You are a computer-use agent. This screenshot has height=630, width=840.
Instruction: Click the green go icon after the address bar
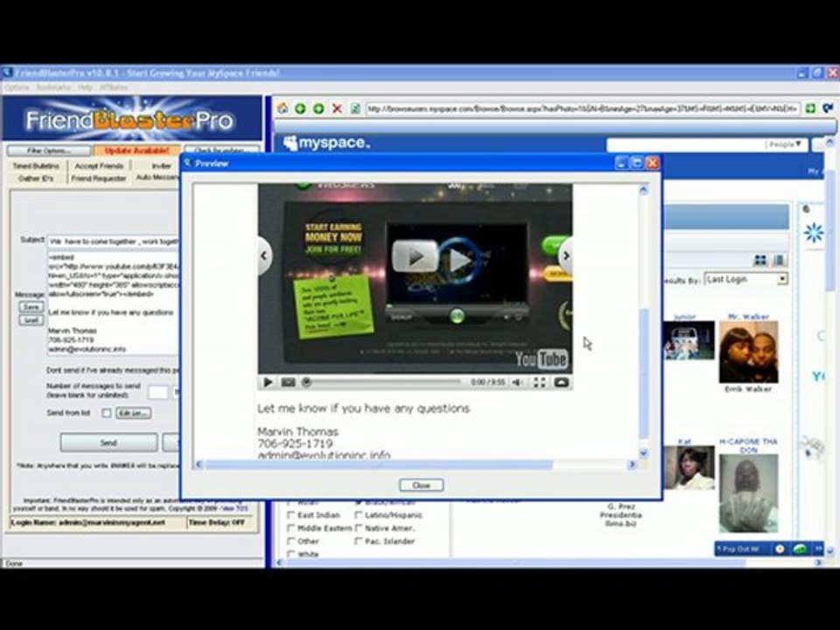coord(810,108)
